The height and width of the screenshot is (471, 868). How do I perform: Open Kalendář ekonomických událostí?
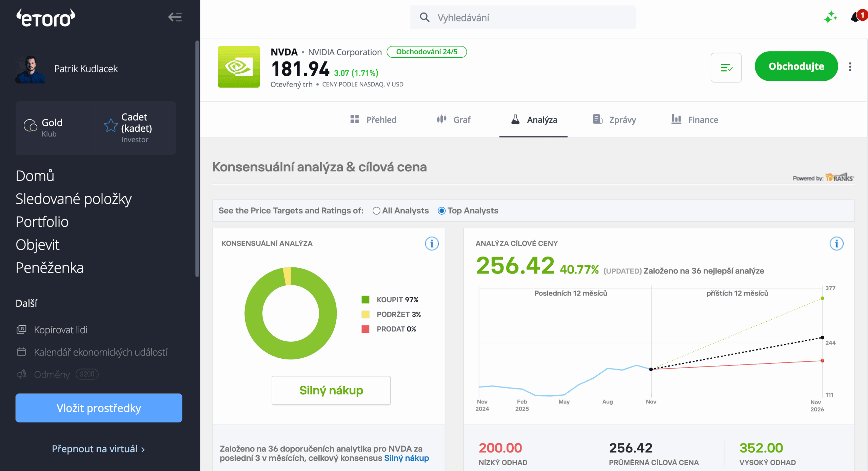click(100, 352)
